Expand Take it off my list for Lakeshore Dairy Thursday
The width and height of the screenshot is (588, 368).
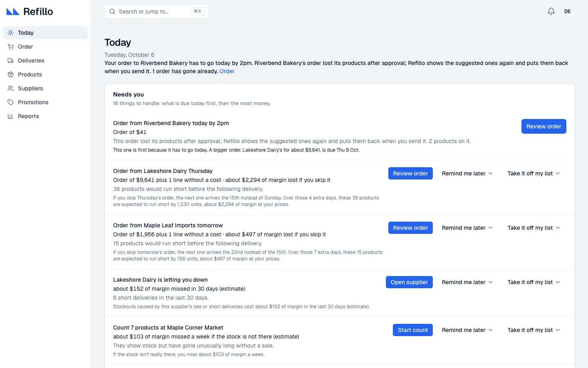click(534, 173)
